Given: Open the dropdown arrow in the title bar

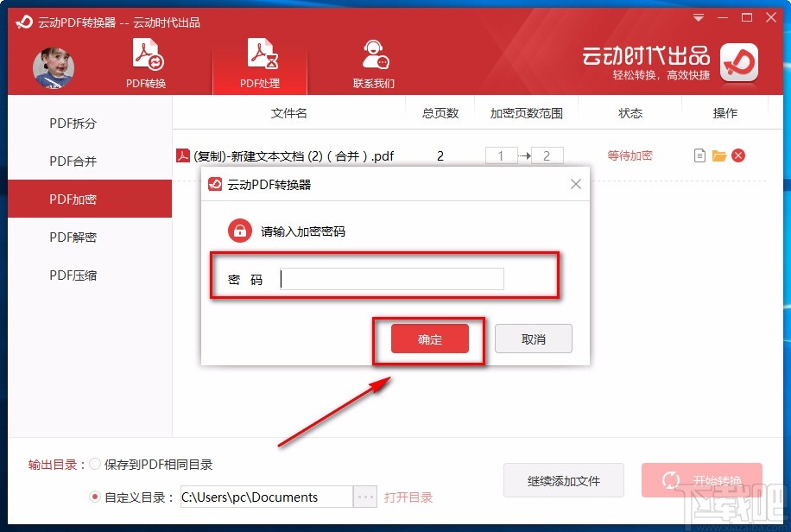Looking at the screenshot, I should click(x=698, y=17).
